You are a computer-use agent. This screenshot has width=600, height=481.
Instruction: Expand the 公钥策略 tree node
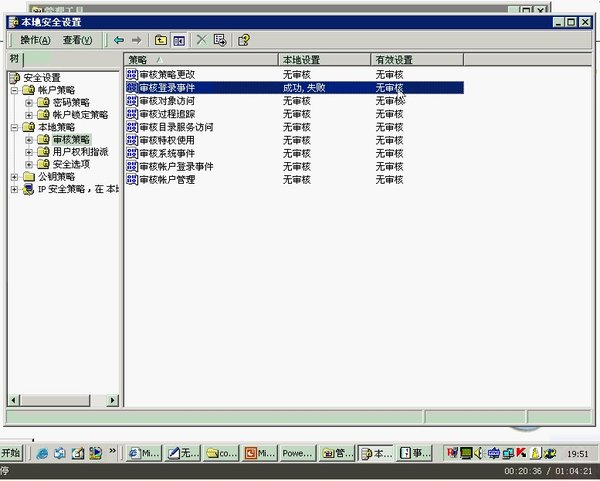point(14,177)
